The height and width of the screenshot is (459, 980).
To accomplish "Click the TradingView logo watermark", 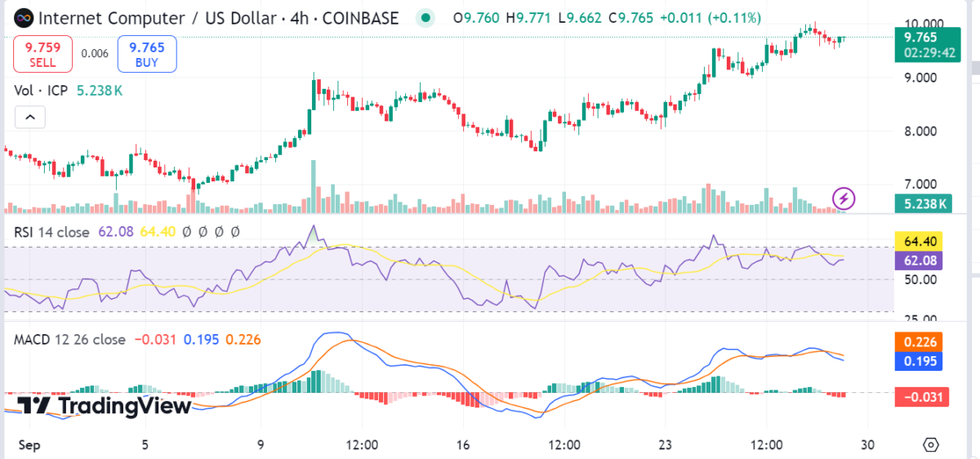I will 105,406.
